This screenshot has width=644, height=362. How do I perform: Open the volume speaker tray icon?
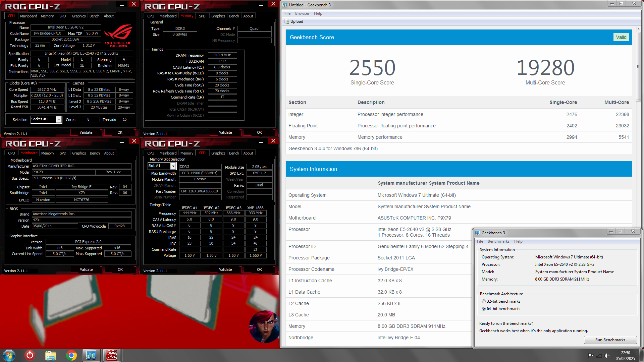pyautogui.click(x=607, y=356)
